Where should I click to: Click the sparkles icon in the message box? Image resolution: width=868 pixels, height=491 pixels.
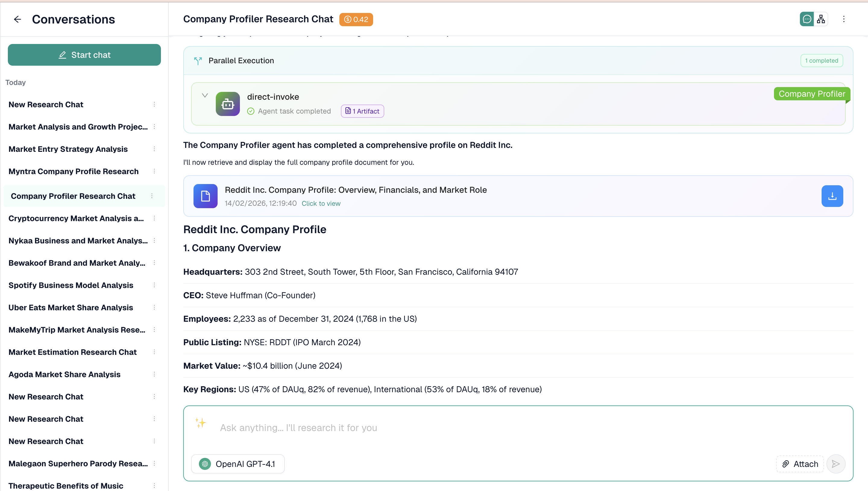[x=200, y=423]
